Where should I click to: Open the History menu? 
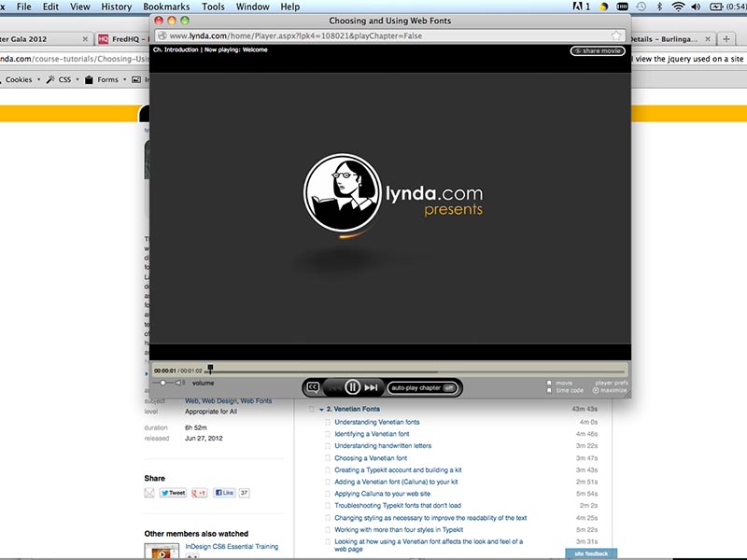[116, 7]
